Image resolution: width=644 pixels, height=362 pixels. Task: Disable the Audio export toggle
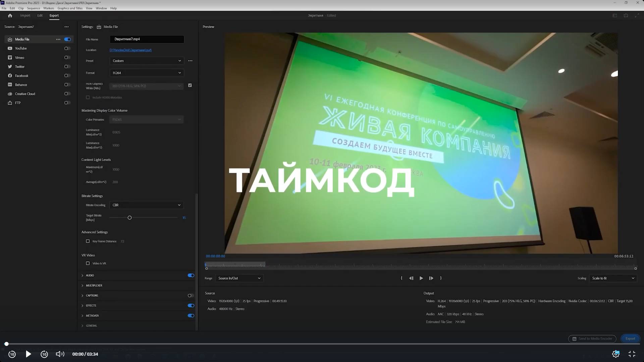[191, 275]
